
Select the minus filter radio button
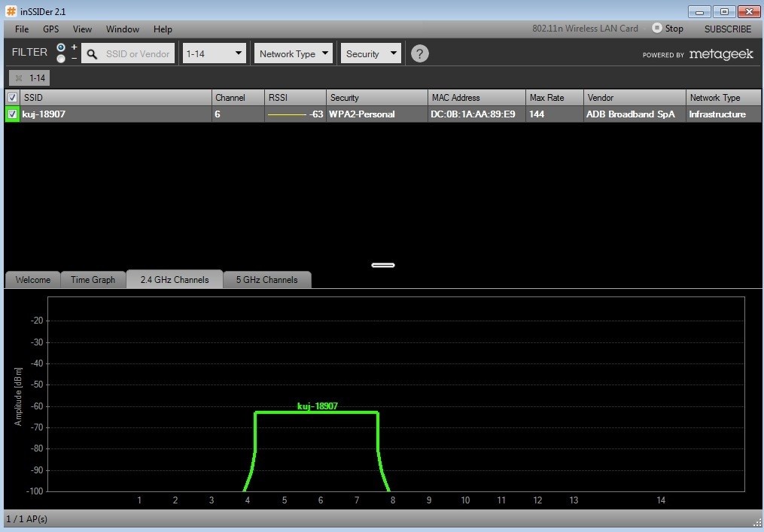click(61, 59)
